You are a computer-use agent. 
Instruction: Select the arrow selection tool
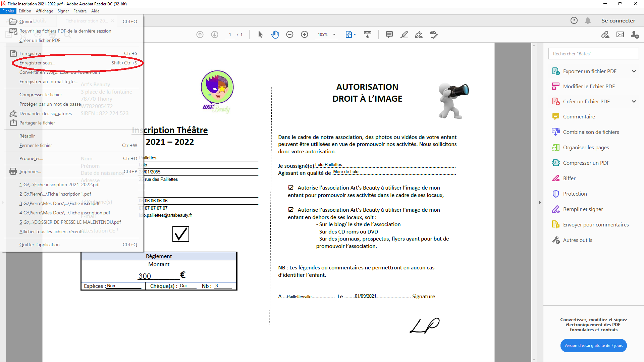coord(260,35)
